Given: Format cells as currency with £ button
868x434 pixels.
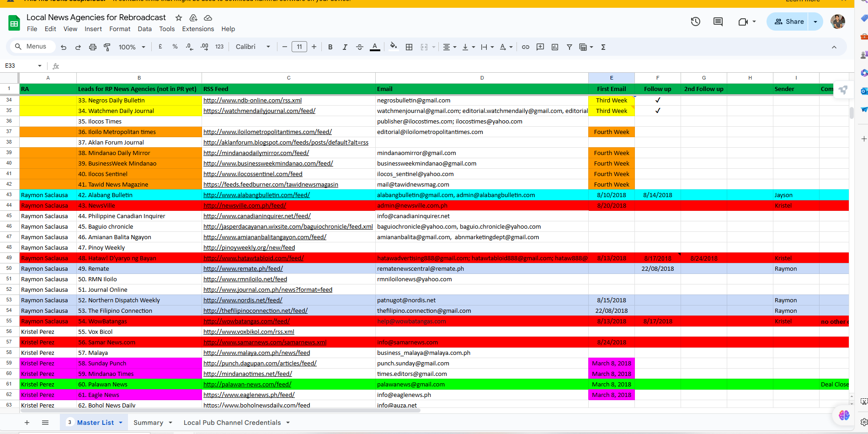Looking at the screenshot, I should 160,47.
